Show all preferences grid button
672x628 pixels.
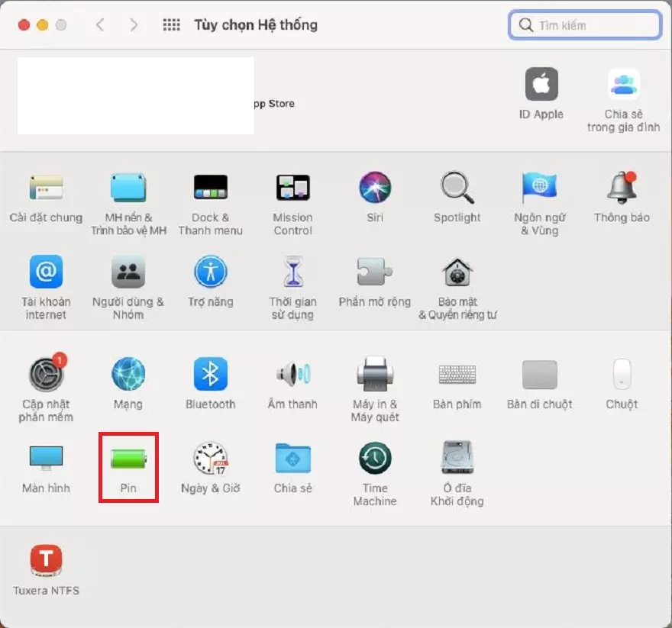point(172,25)
